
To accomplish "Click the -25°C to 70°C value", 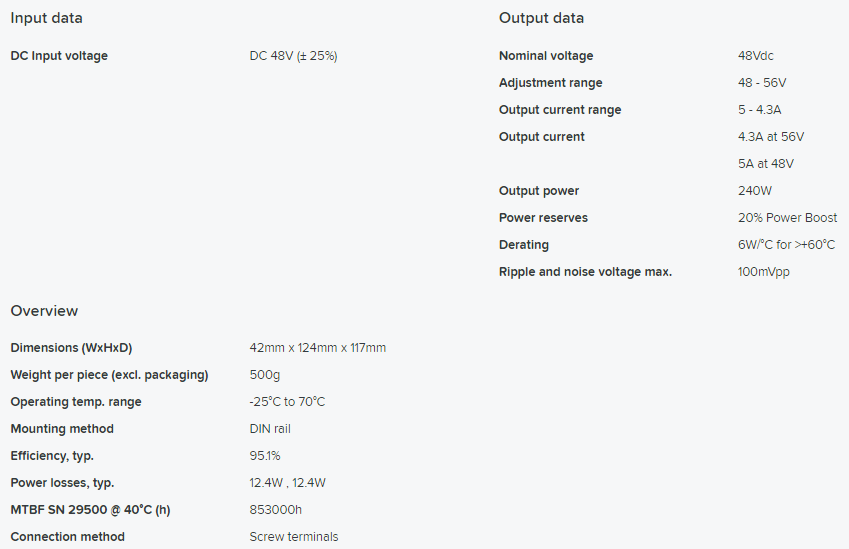I will [x=287, y=402].
